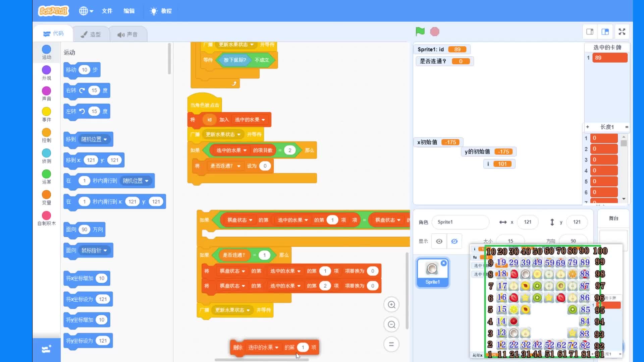This screenshot has width=644, height=362.
Task: Select the 运动 motion category
Action: pyautogui.click(x=47, y=52)
